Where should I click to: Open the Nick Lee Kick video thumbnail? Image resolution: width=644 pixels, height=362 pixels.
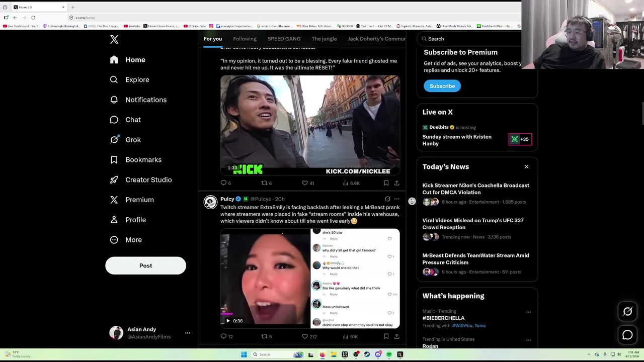310,125
